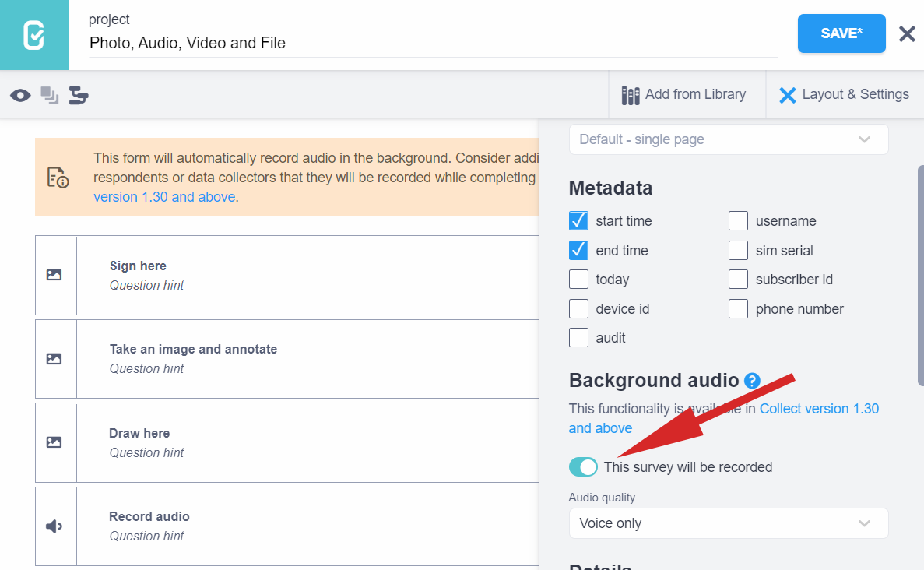
Task: Open Add from Library panel
Action: pos(684,95)
